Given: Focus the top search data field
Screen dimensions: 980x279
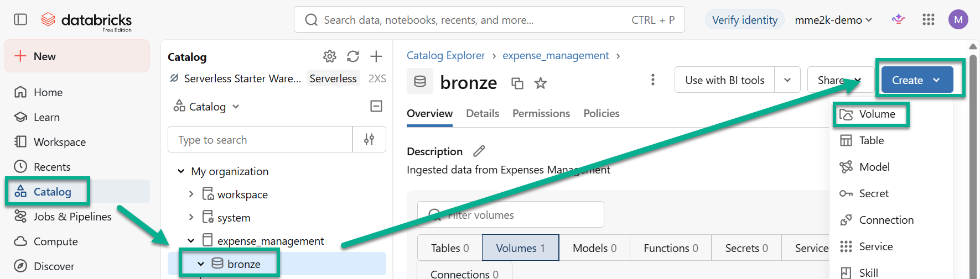Looking at the screenshot, I should click(489, 20).
